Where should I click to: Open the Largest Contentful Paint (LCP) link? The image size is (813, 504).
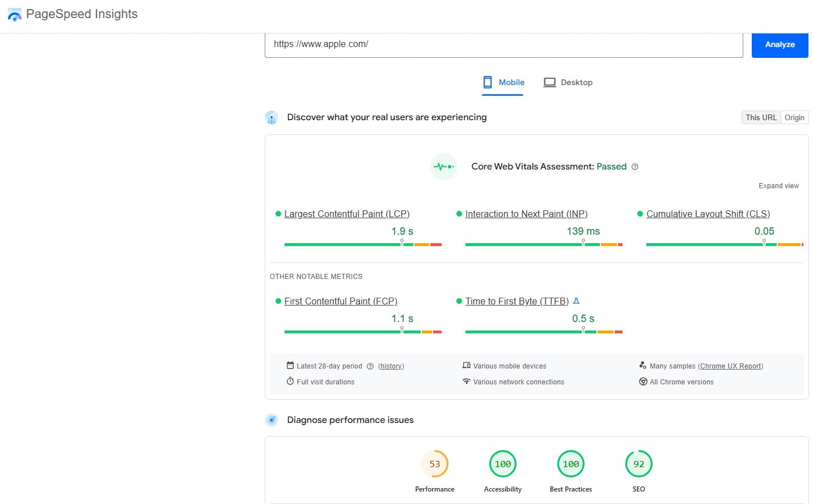pyautogui.click(x=346, y=214)
